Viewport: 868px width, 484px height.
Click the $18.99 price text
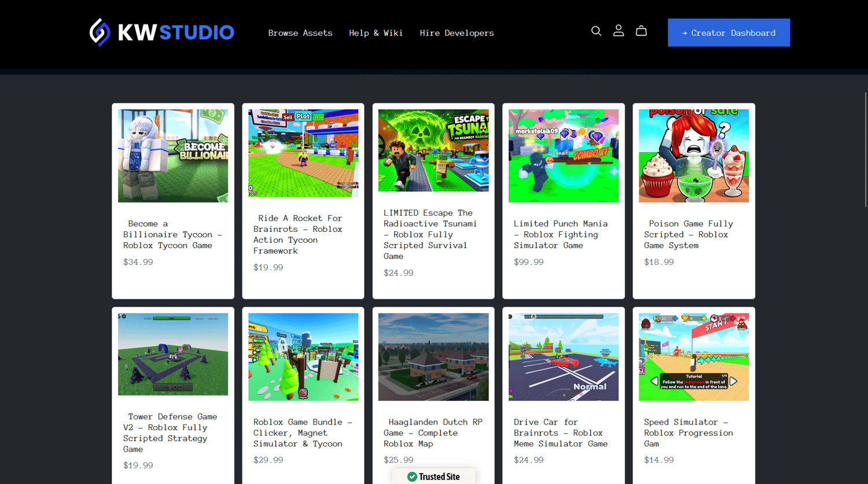659,262
